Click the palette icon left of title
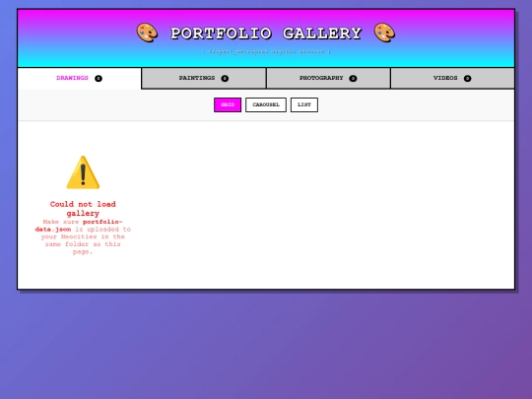This screenshot has width=532, height=399. 147,33
